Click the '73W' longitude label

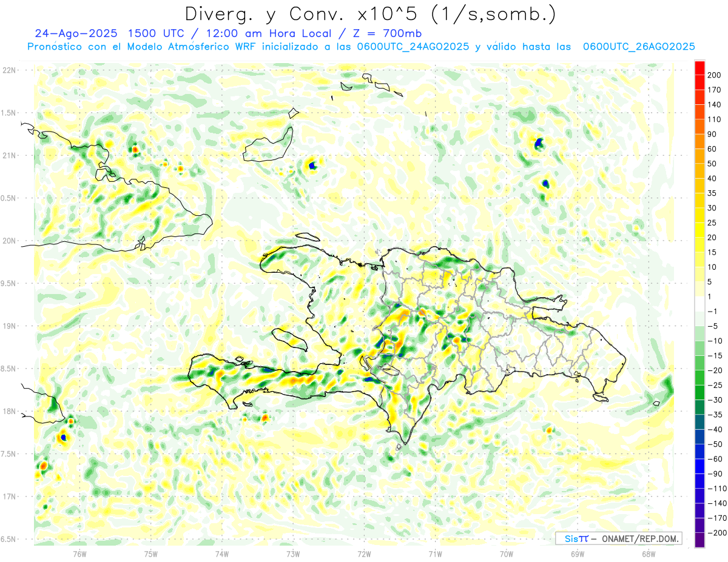(x=293, y=554)
